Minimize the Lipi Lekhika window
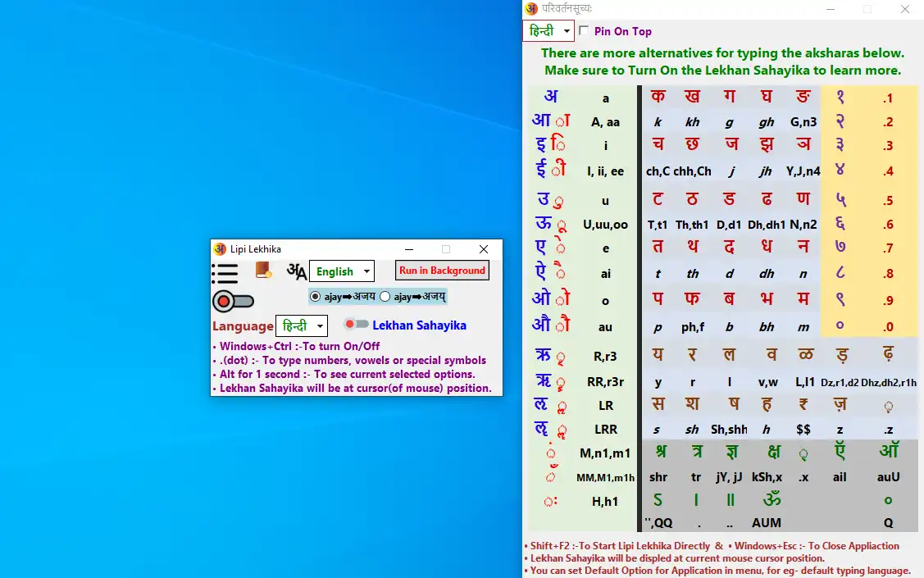Image resolution: width=924 pixels, height=578 pixels. pos(409,249)
